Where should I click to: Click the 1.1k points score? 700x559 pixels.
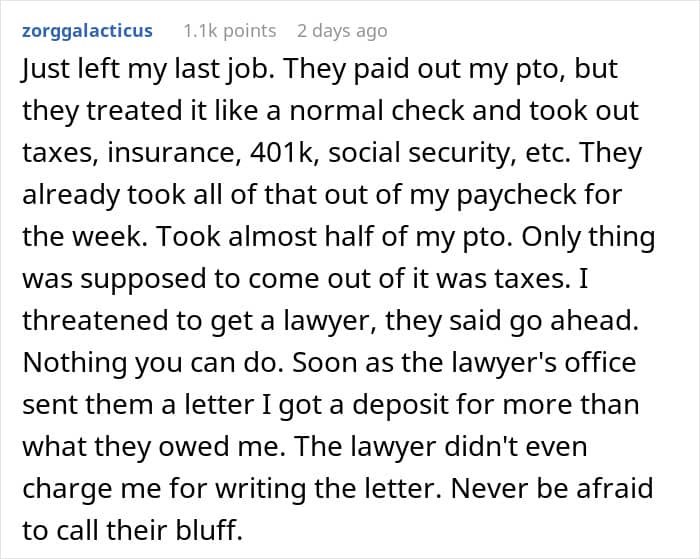pyautogui.click(x=229, y=30)
